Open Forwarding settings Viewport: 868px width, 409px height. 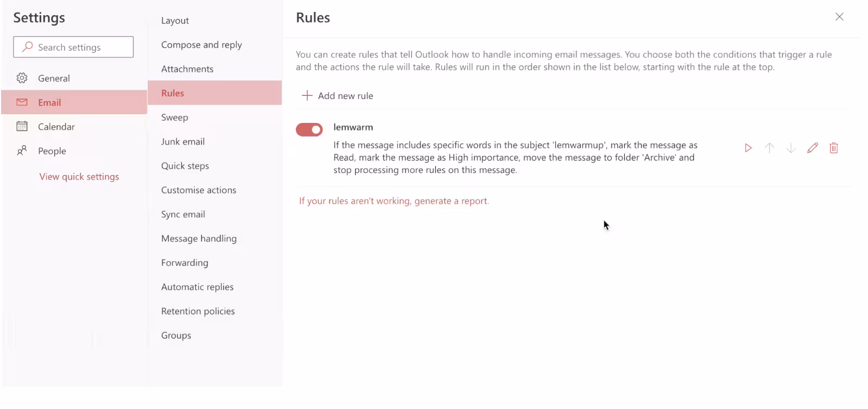[184, 263]
